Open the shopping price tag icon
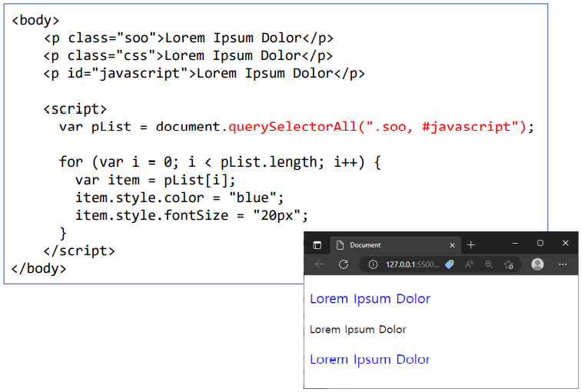 pyautogui.click(x=450, y=264)
